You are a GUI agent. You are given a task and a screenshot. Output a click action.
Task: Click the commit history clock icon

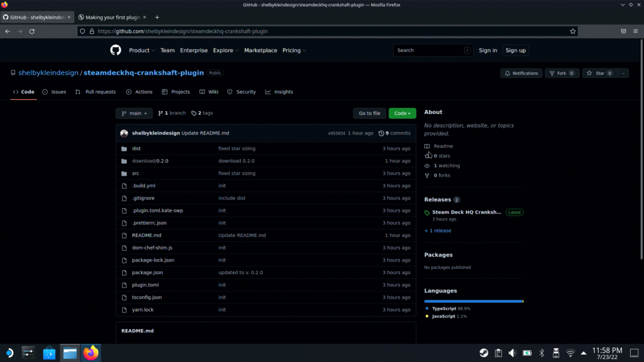(381, 133)
